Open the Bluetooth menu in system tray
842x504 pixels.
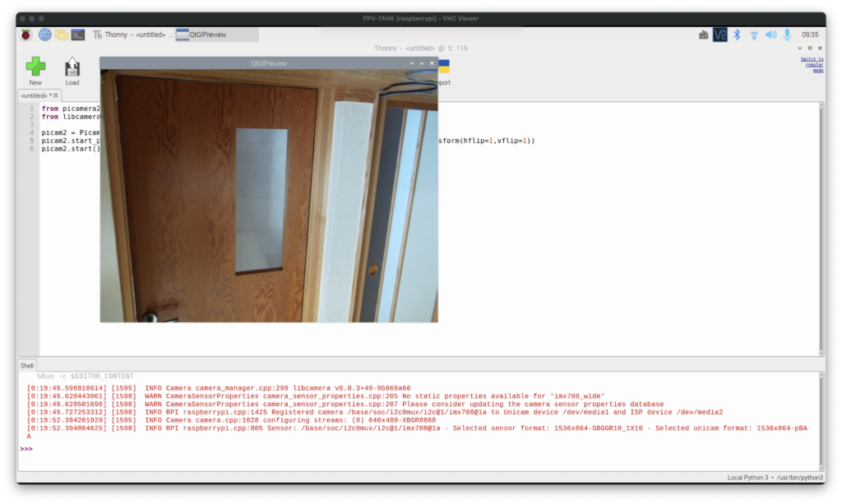738,35
